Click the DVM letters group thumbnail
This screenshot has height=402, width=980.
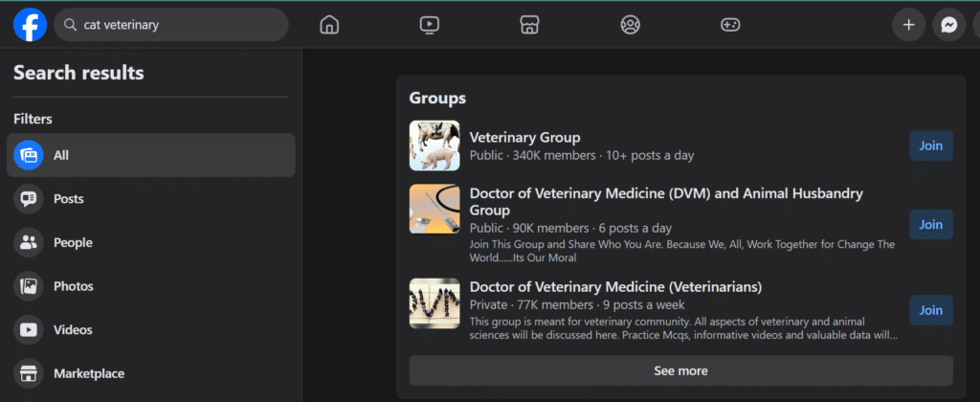pos(434,303)
